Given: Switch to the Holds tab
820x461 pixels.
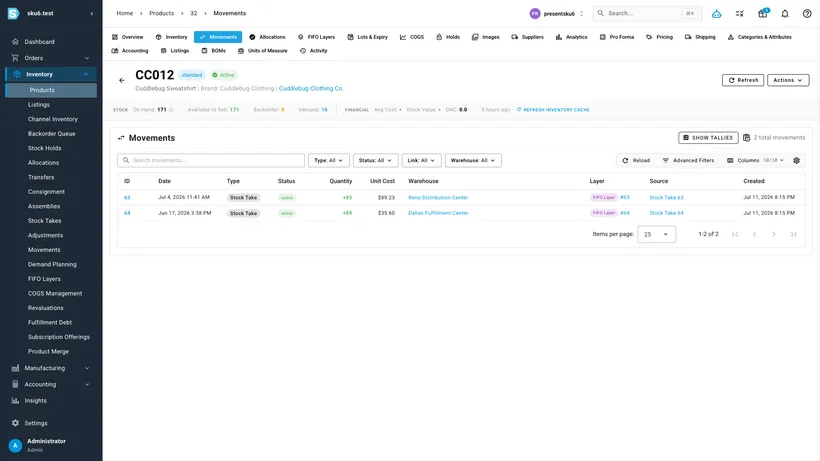Looking at the screenshot, I should click(448, 37).
